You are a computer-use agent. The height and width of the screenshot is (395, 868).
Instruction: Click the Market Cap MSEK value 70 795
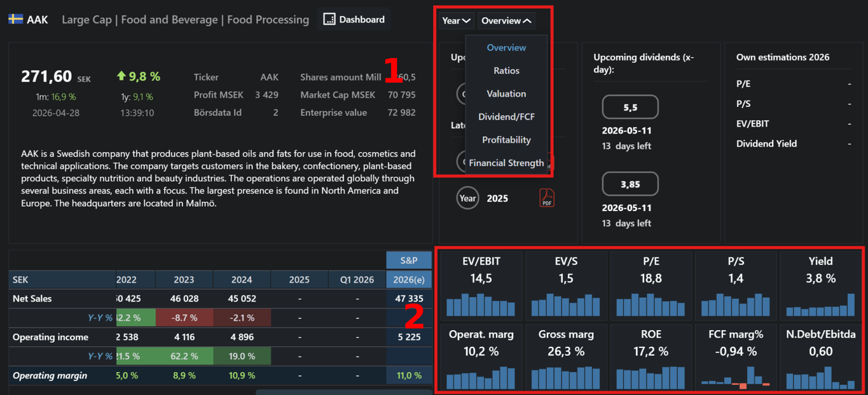401,95
